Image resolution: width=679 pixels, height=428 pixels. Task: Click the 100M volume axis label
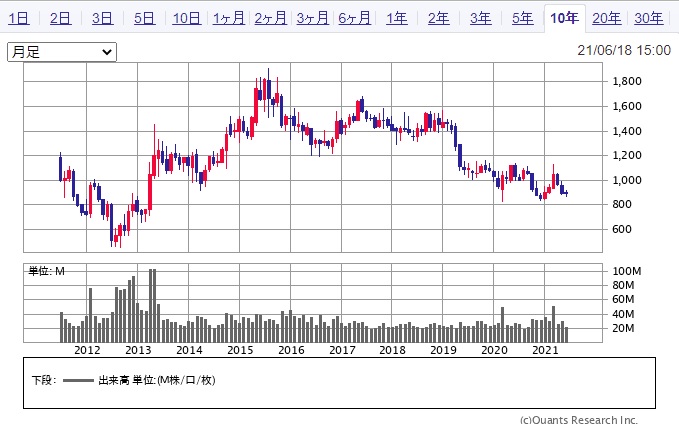(x=627, y=271)
